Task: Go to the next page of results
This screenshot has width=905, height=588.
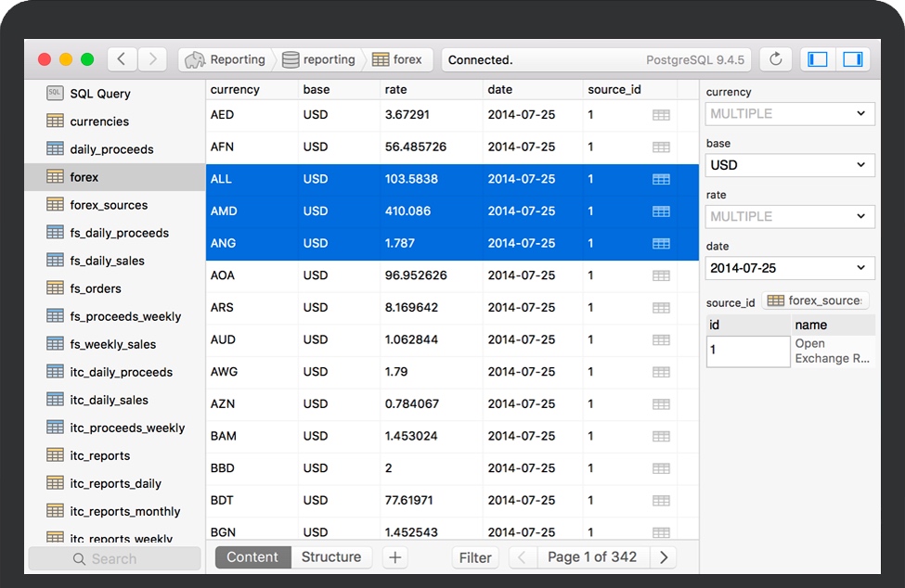Action: point(663,557)
